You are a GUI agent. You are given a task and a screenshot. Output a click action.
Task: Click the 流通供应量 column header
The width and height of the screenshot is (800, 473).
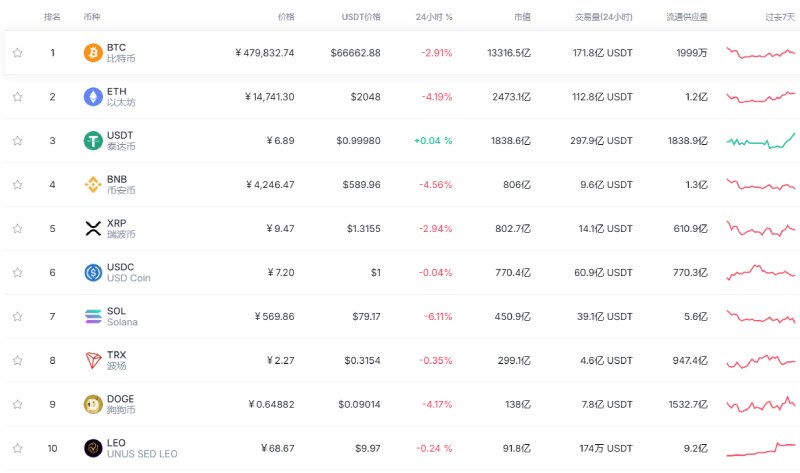coord(687,17)
